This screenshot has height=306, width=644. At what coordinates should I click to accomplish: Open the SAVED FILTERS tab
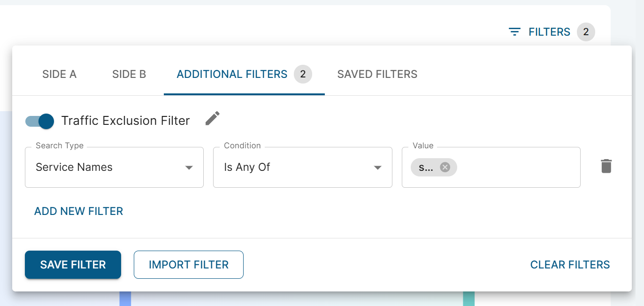coord(377,74)
